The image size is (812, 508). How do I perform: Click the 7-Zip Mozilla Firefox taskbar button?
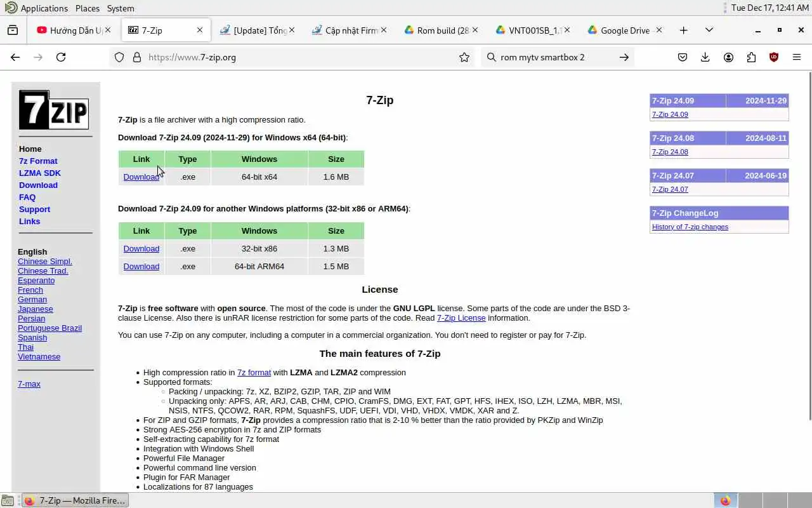coord(75,500)
